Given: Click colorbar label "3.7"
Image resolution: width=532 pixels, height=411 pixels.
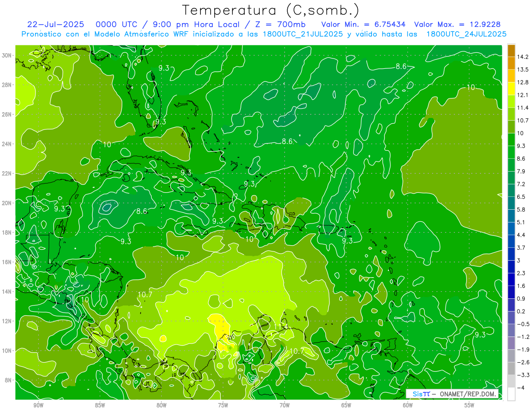Looking at the screenshot, I should click(x=521, y=247).
